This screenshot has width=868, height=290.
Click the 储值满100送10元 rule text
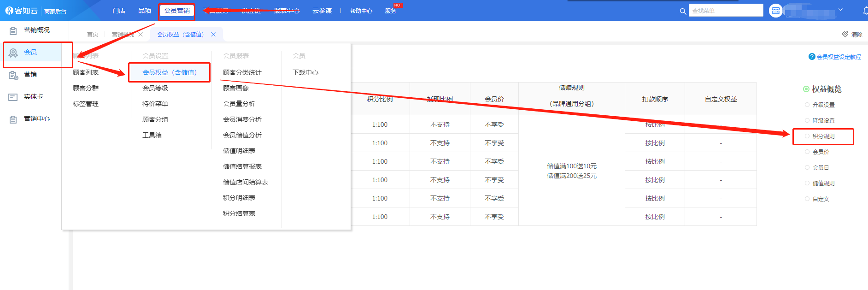(572, 166)
